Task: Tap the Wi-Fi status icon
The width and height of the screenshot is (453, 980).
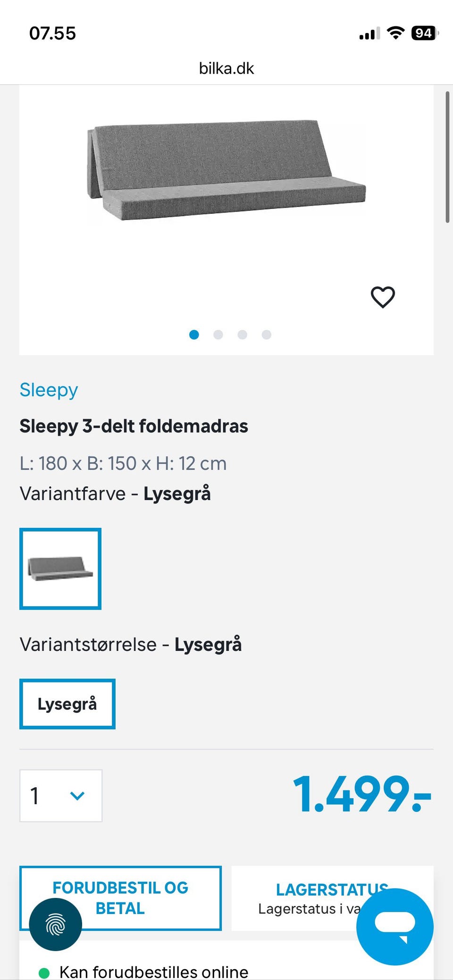Action: pyautogui.click(x=395, y=33)
